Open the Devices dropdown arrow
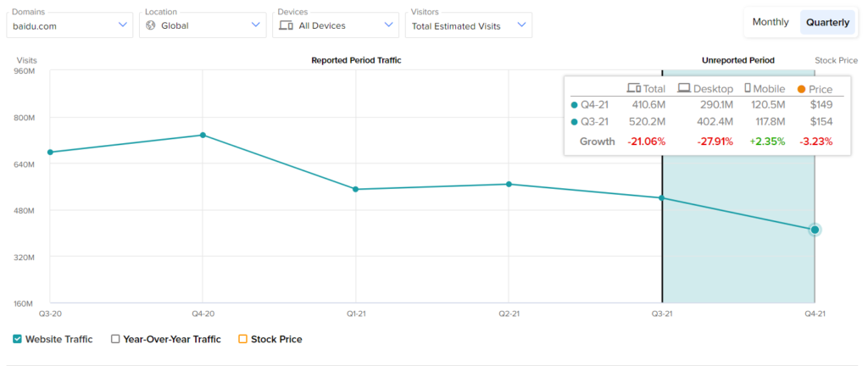Screen dimensions: 868x366 [389, 25]
